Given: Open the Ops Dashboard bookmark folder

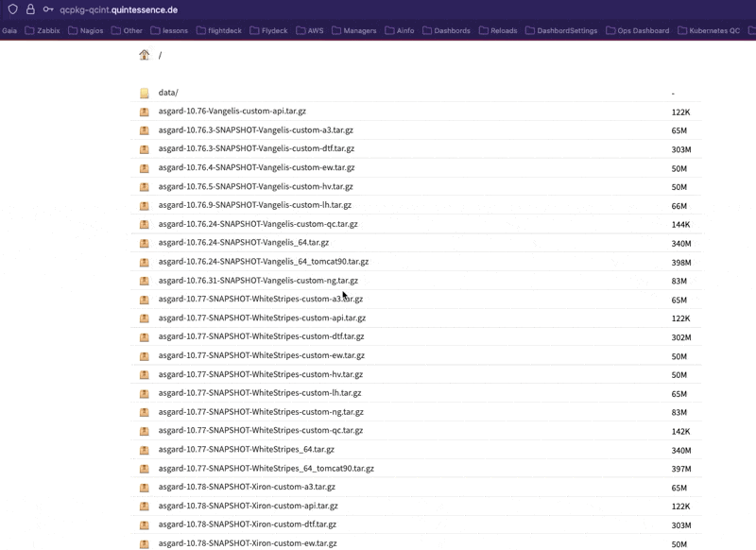Looking at the screenshot, I should pos(637,30).
